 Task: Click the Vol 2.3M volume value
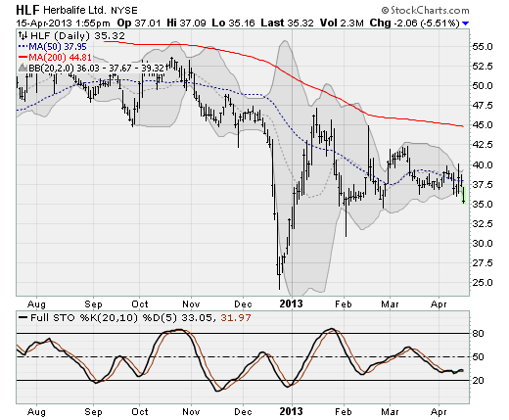pyautogui.click(x=342, y=23)
